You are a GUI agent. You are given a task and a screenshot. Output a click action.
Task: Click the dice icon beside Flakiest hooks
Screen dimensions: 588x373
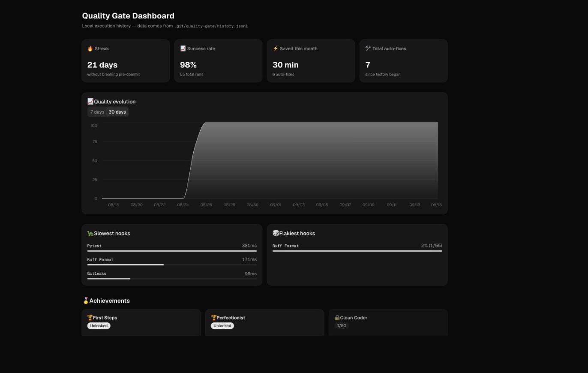pos(276,233)
